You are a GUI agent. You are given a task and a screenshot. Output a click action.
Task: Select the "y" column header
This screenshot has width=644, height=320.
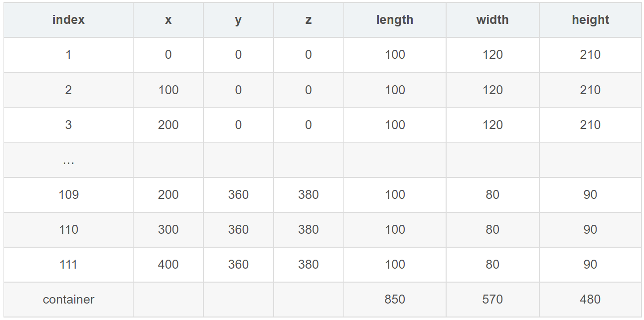[238, 20]
